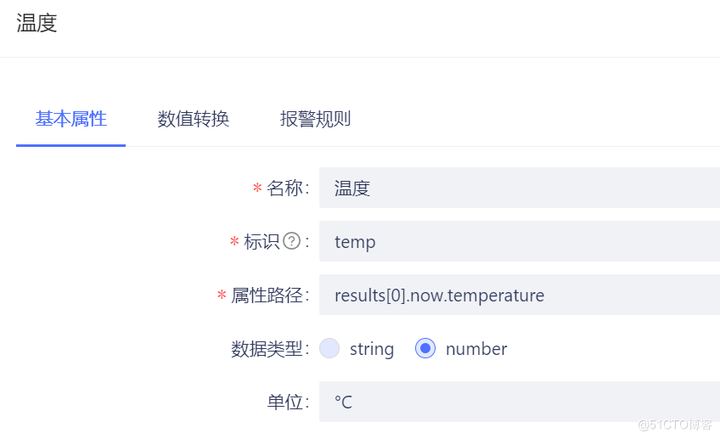Click the help icon beside 标识
Viewport: 720px width, 439px height.
(x=292, y=241)
